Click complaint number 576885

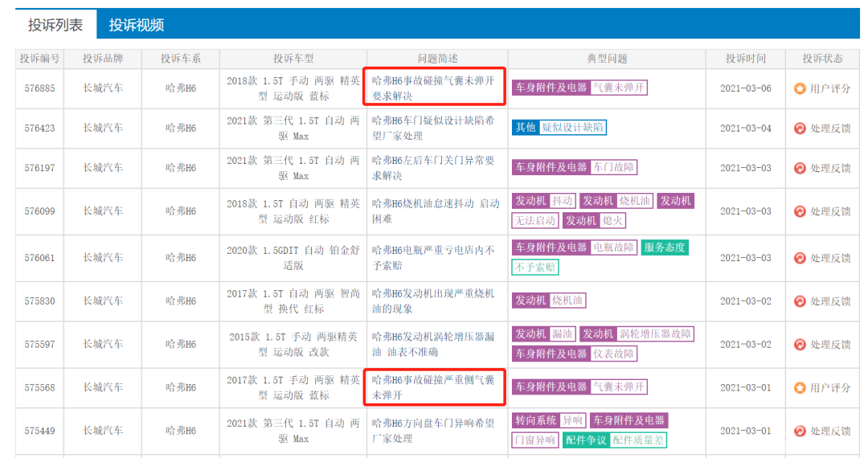point(40,88)
